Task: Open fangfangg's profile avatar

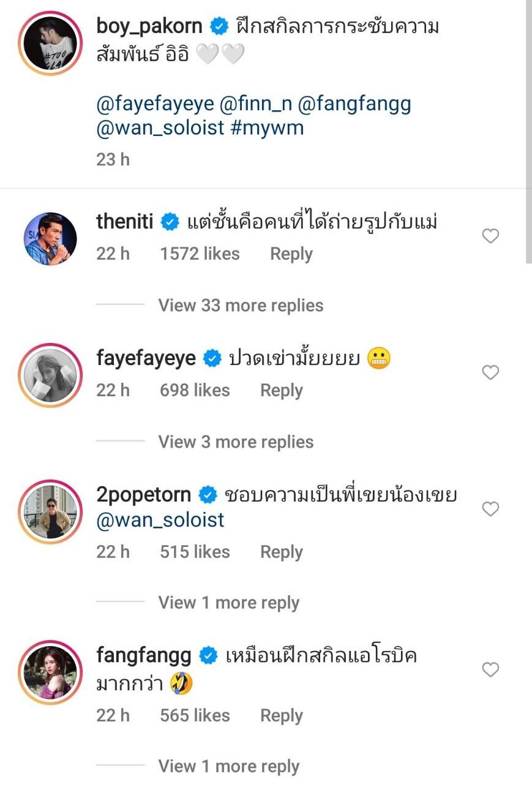Action: 50,672
